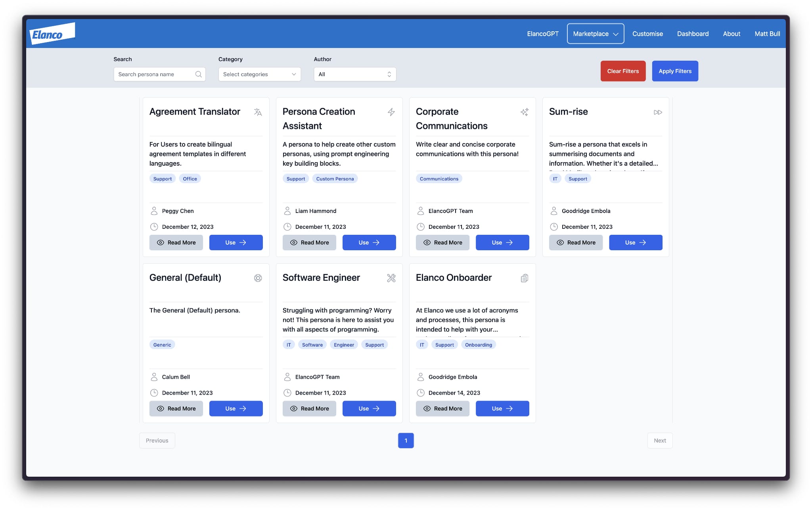Select the Onboarding tag on Elanco Onboarder
The height and width of the screenshot is (510, 812).
click(478, 345)
